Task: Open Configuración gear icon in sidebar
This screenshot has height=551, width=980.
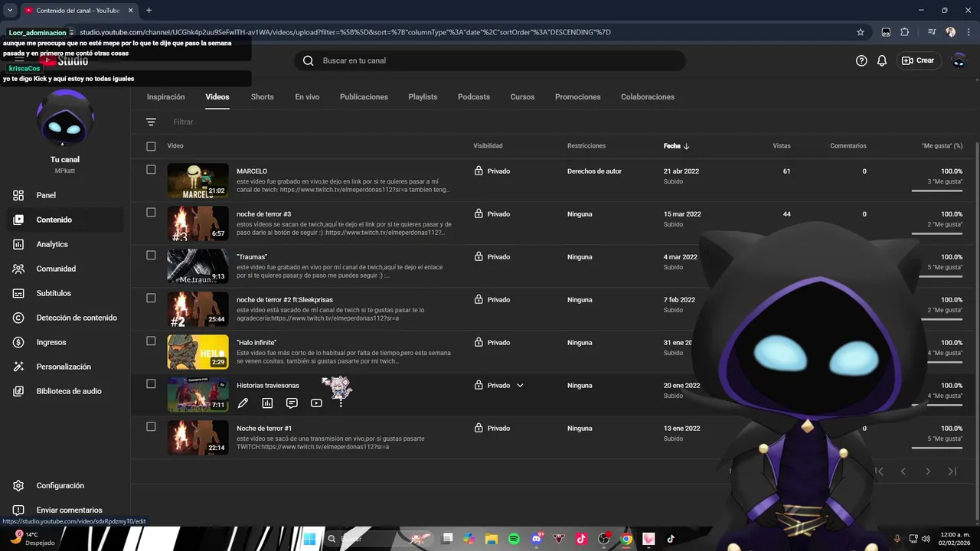Action: coord(19,486)
